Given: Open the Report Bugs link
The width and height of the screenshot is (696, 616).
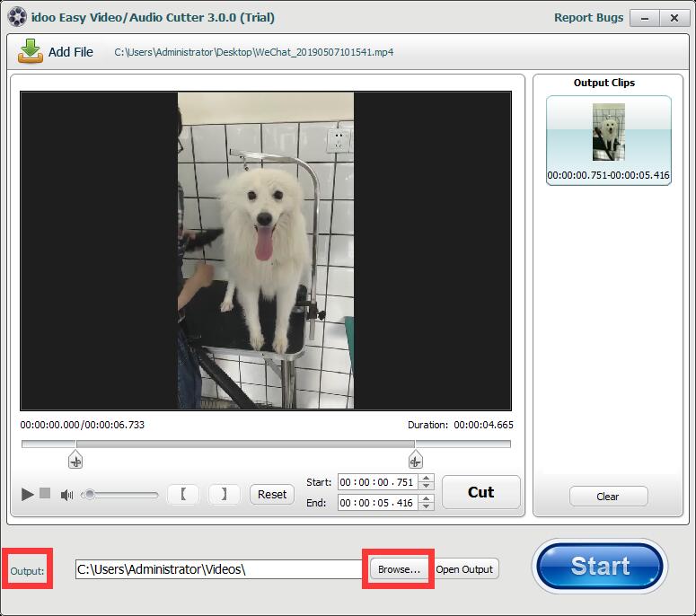Looking at the screenshot, I should 588,17.
